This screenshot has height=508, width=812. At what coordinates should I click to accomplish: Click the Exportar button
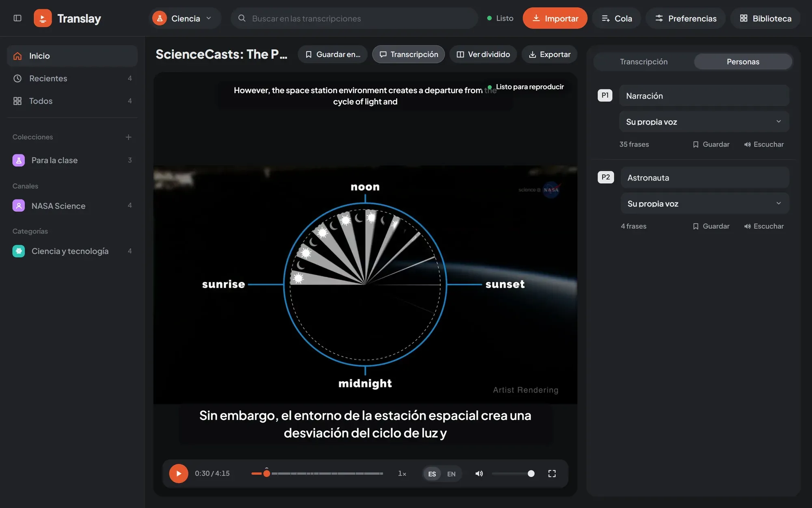point(549,54)
